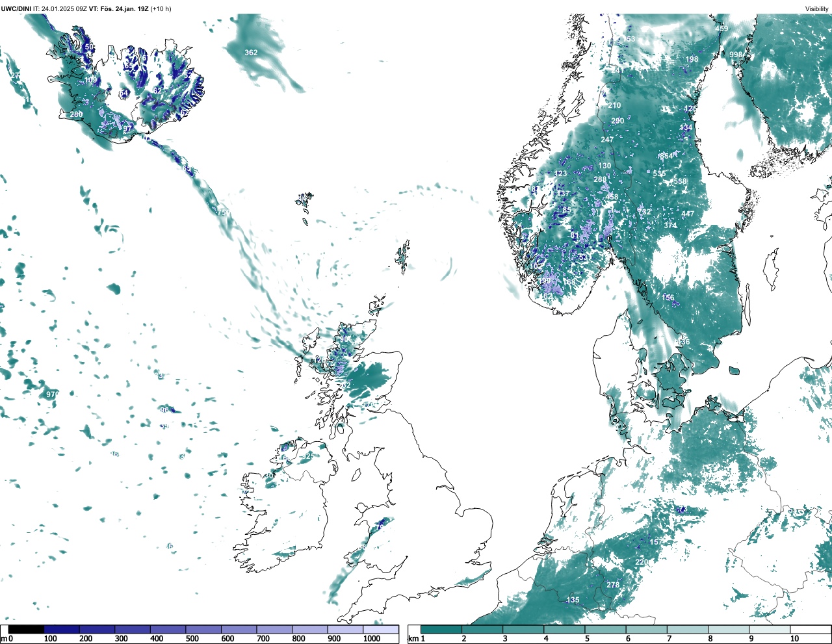Click the "210" value on the map

click(614, 105)
